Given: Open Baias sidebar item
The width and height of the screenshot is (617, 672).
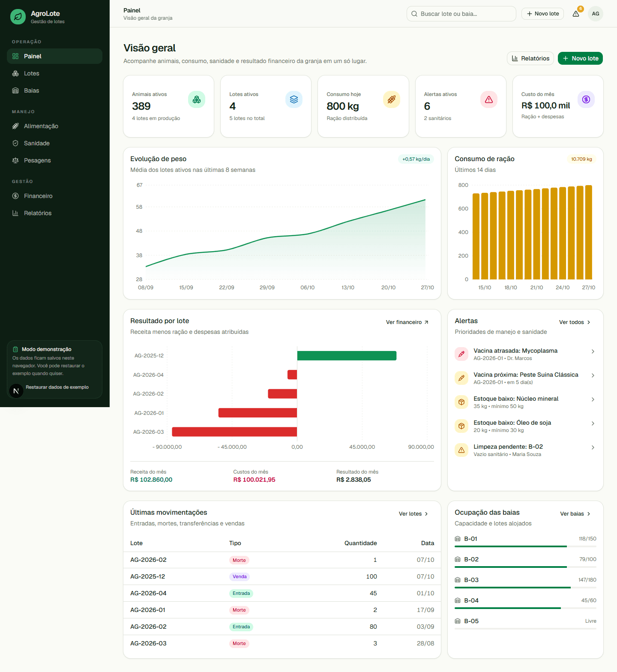Looking at the screenshot, I should 54,90.
